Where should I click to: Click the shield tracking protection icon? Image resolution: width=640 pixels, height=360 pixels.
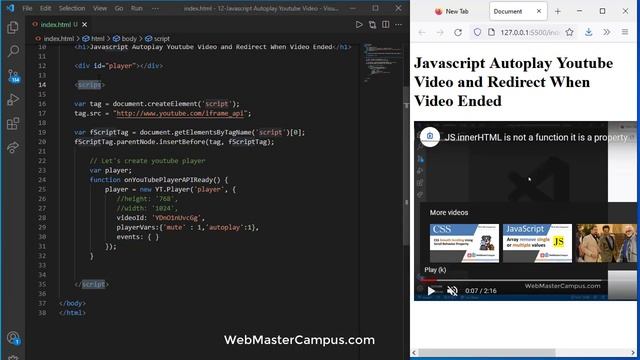477,32
